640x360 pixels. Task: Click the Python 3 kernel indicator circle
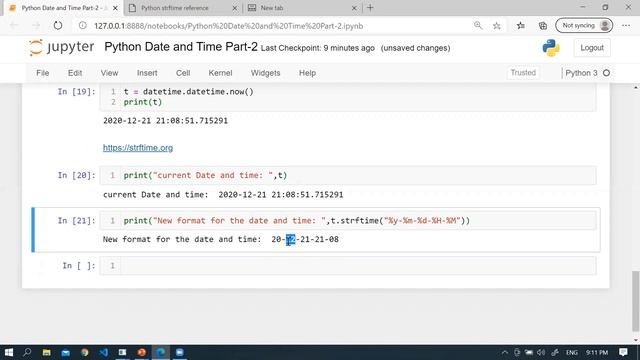pos(607,73)
